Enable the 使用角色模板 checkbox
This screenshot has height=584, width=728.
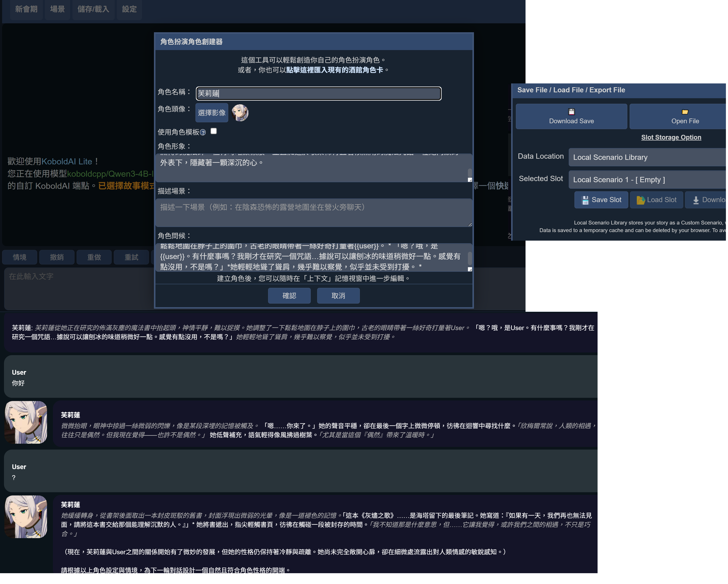coord(213,131)
